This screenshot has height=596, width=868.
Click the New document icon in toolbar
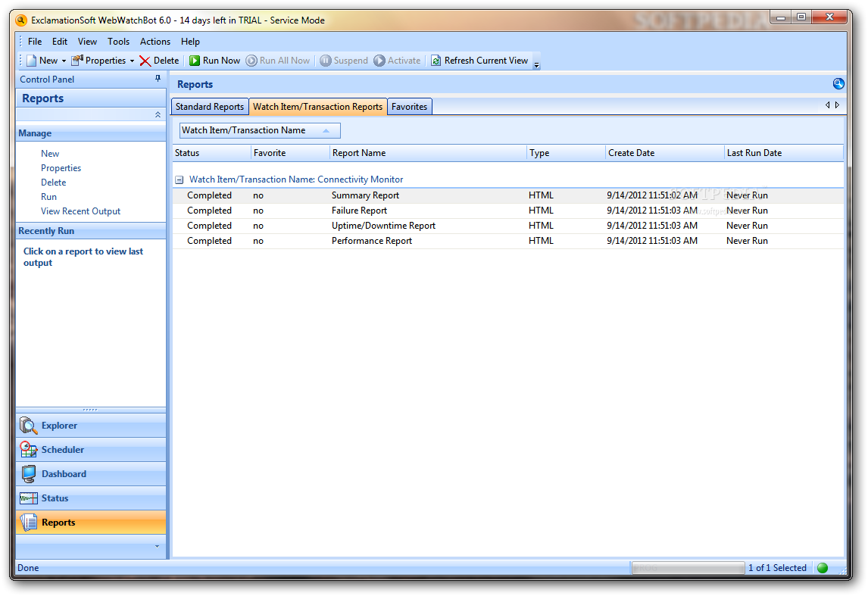(x=32, y=61)
